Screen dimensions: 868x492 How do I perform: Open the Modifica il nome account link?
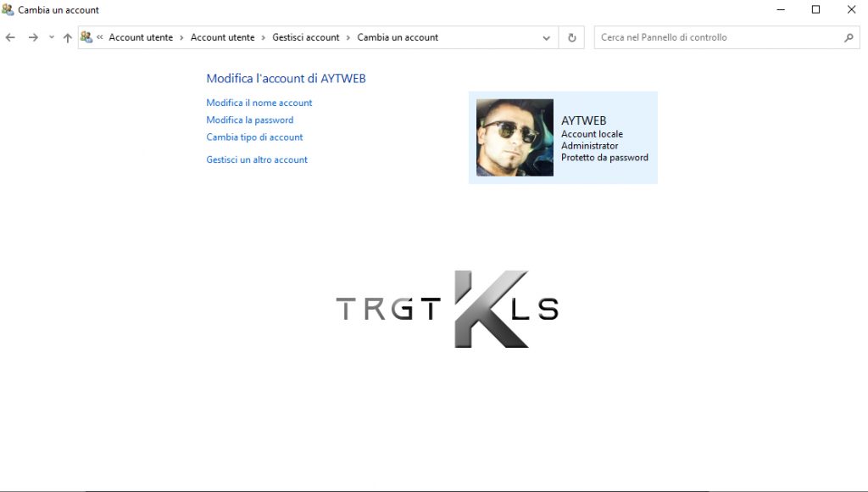click(259, 103)
